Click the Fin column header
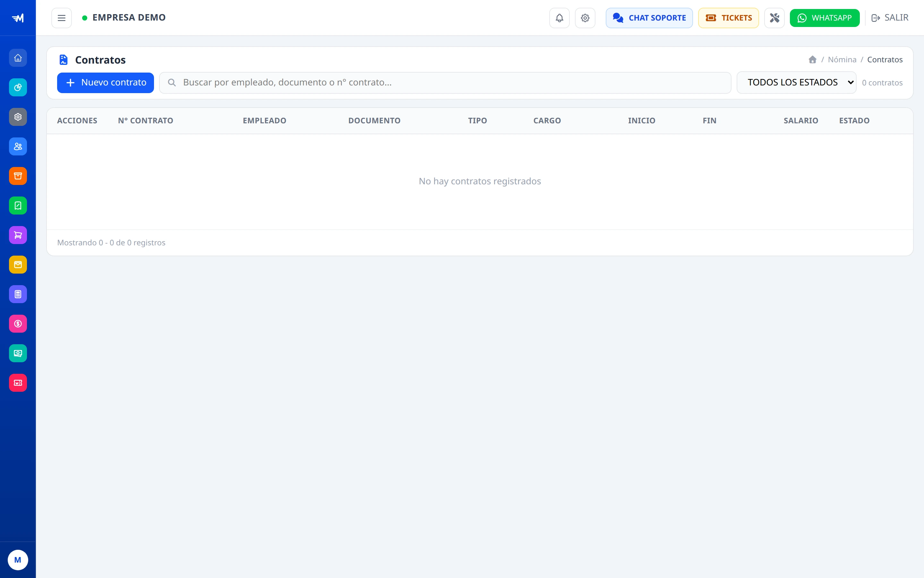This screenshot has width=924, height=578. [x=709, y=121]
